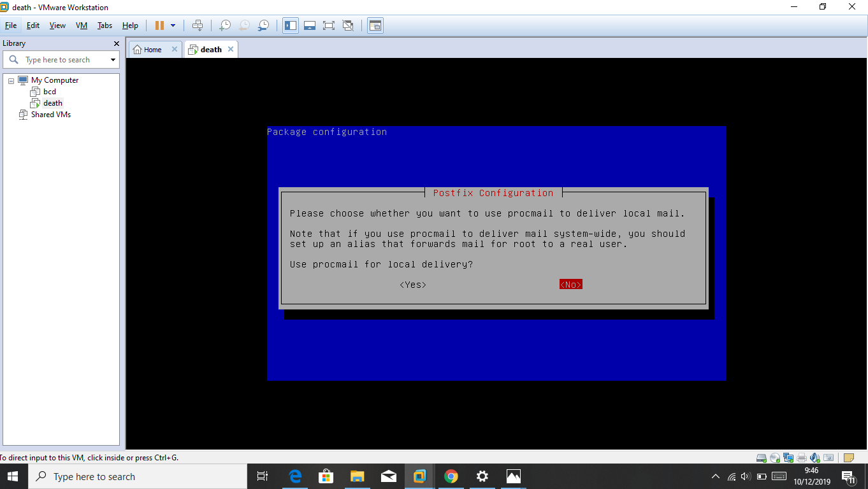This screenshot has height=489, width=868.
Task: Toggle the console view button
Action: (x=375, y=25)
